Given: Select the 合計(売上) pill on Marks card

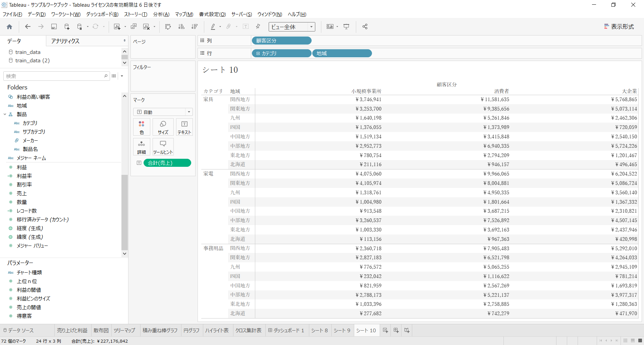Looking at the screenshot, I should coord(167,163).
